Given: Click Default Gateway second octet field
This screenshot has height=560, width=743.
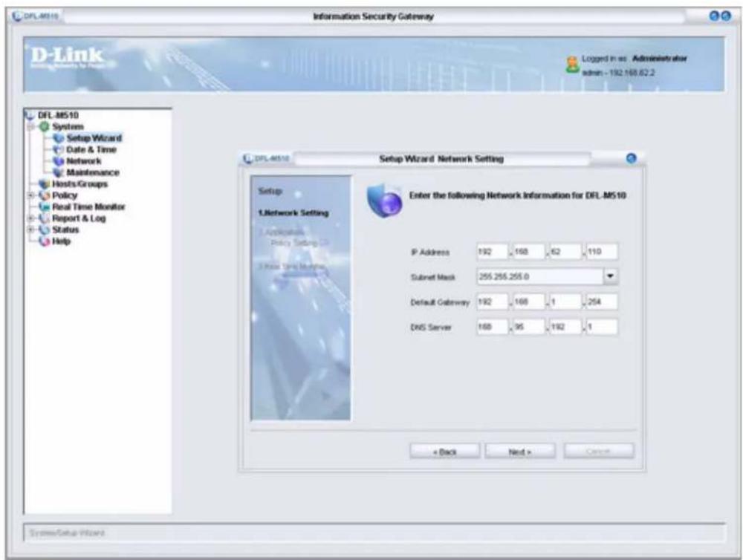Looking at the screenshot, I should coord(528,302).
